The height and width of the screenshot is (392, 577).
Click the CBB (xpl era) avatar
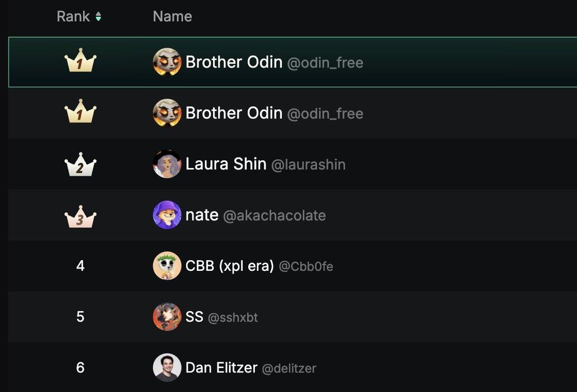pos(167,266)
